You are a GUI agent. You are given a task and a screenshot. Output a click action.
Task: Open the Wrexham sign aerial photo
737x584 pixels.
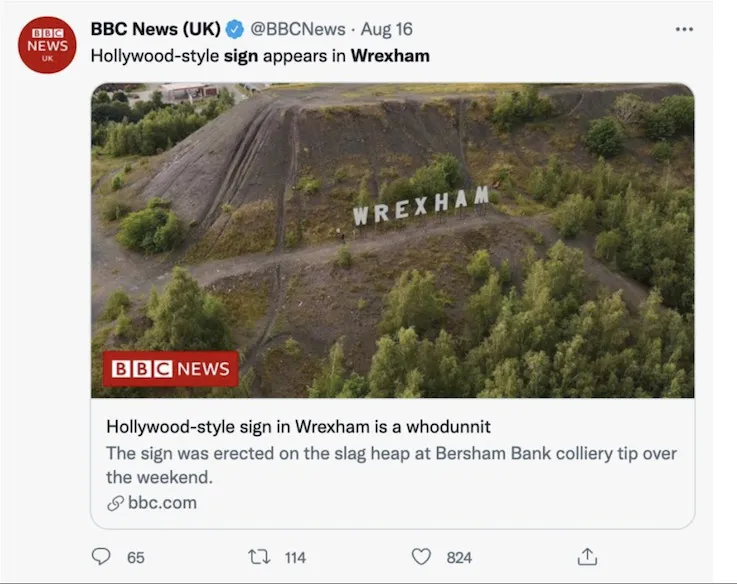coord(392,240)
